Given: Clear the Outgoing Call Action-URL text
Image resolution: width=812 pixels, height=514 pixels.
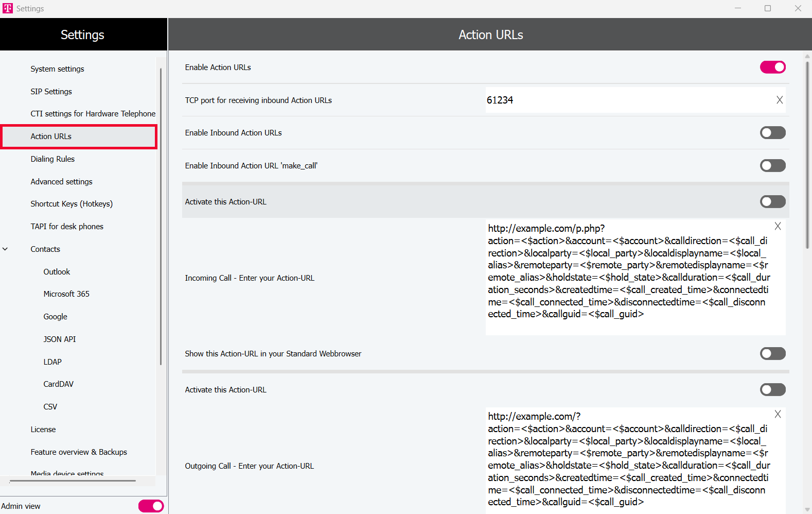Looking at the screenshot, I should pyautogui.click(x=778, y=414).
